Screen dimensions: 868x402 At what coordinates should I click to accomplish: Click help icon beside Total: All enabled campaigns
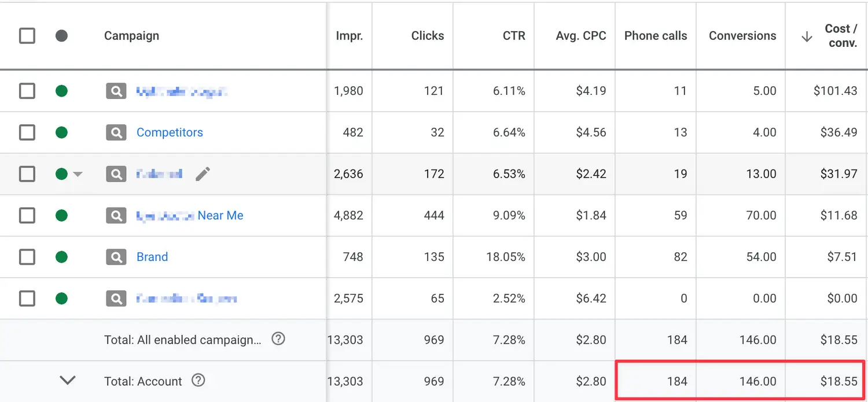point(278,339)
